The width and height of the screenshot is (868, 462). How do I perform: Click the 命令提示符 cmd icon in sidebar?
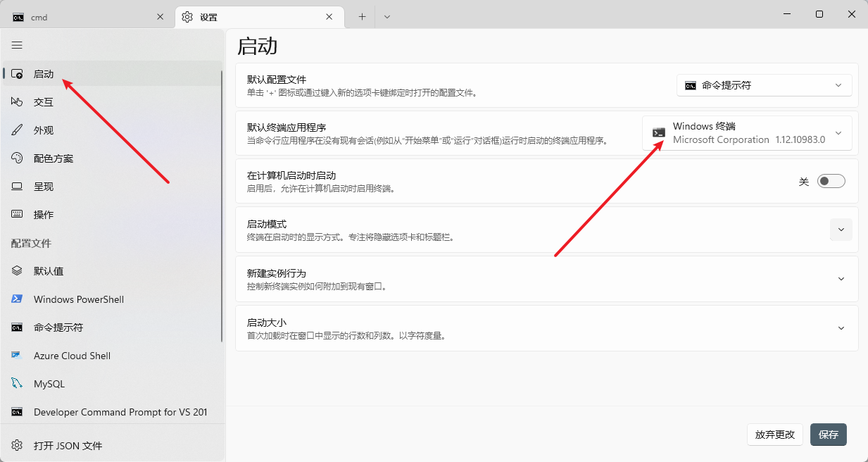point(18,327)
